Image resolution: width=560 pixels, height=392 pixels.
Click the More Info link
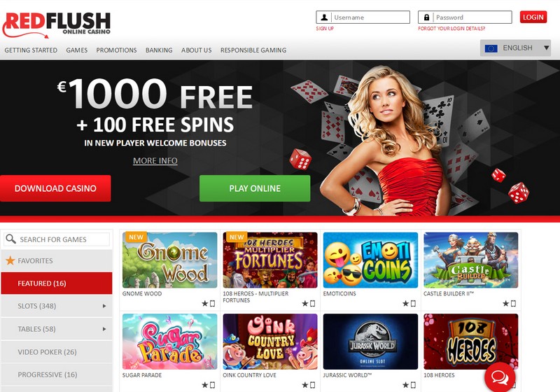(x=155, y=161)
